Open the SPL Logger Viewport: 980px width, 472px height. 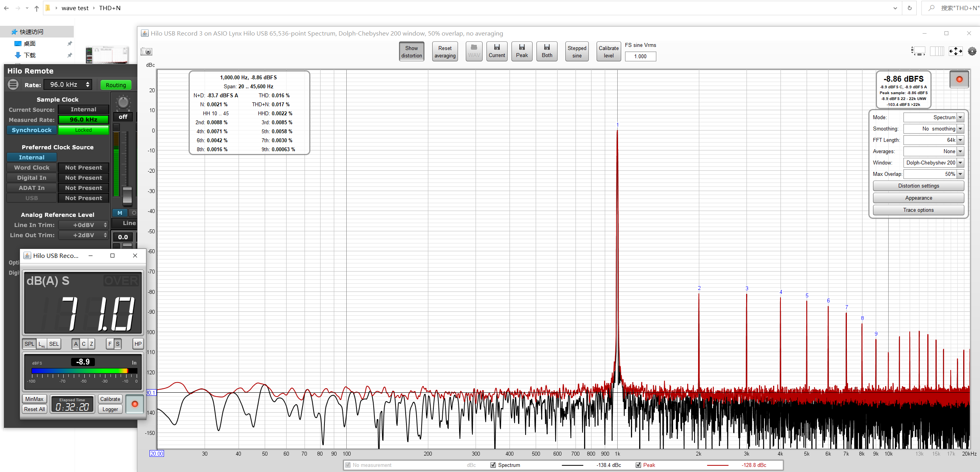(110, 409)
